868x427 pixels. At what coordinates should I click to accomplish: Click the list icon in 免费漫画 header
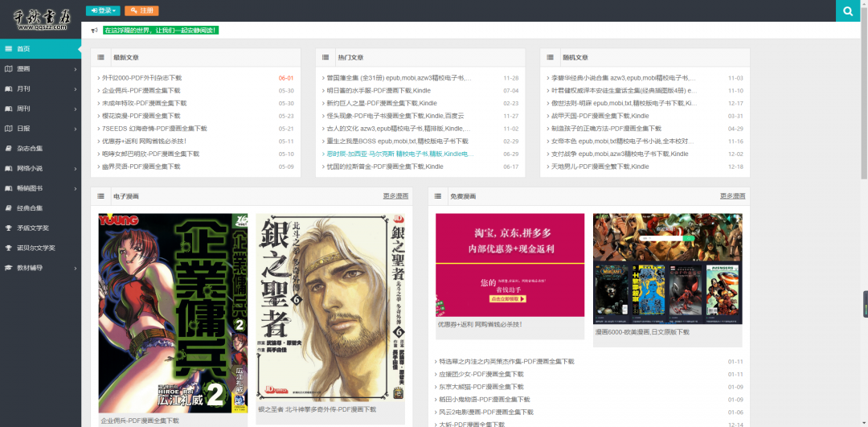[438, 196]
